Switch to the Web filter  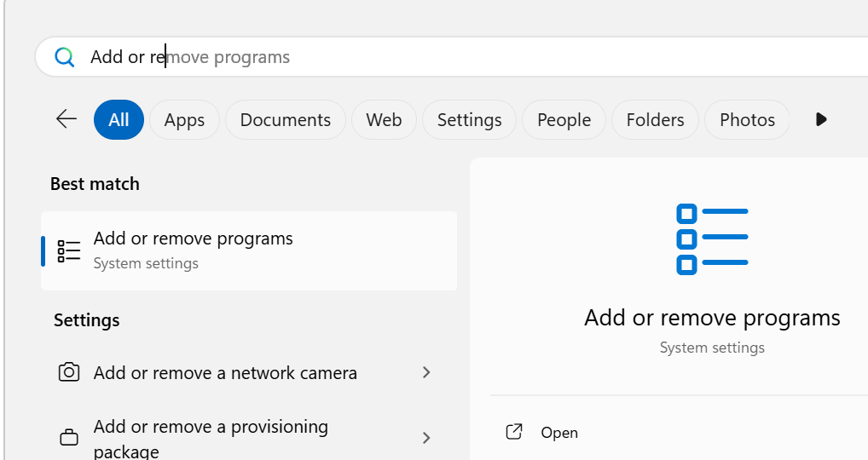[x=384, y=120]
